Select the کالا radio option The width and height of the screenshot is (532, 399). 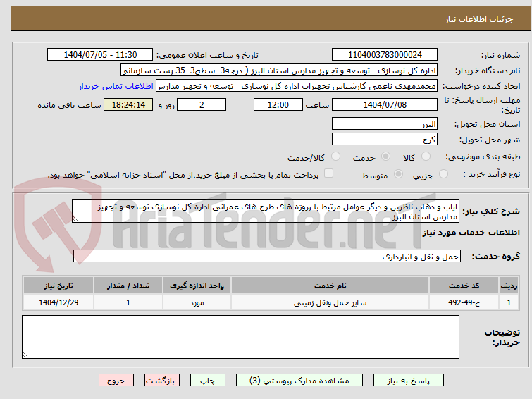(426, 156)
